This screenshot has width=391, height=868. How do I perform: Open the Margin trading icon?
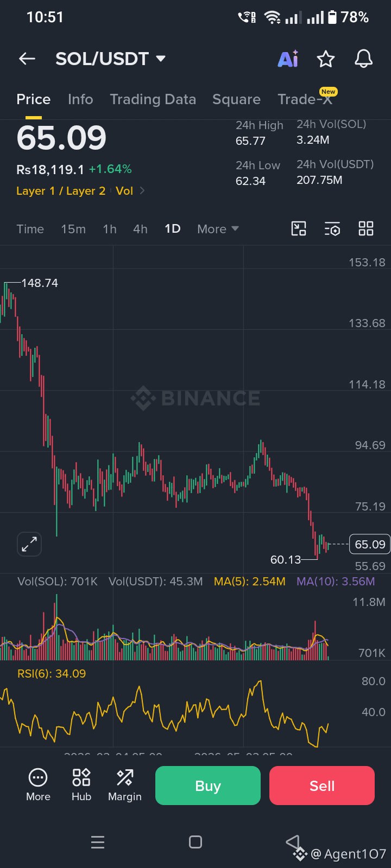125,784
